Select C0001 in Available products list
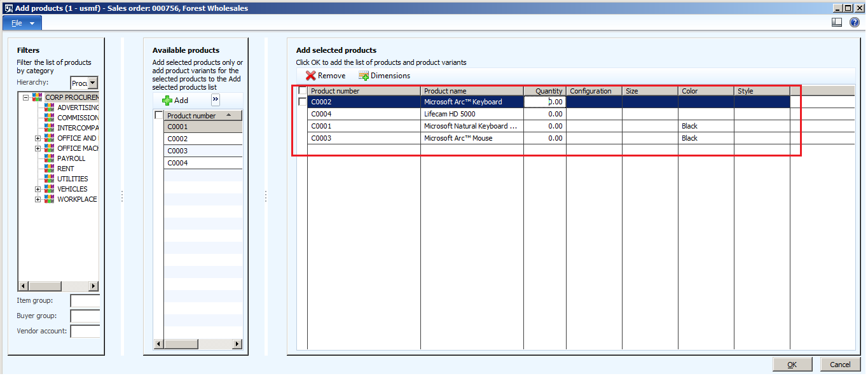This screenshot has width=868, height=376. pyautogui.click(x=203, y=127)
